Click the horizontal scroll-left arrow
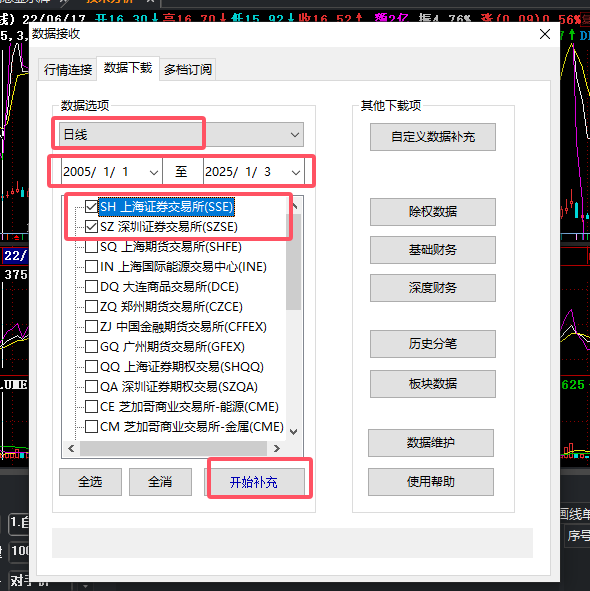The width and height of the screenshot is (590, 591). [x=71, y=448]
